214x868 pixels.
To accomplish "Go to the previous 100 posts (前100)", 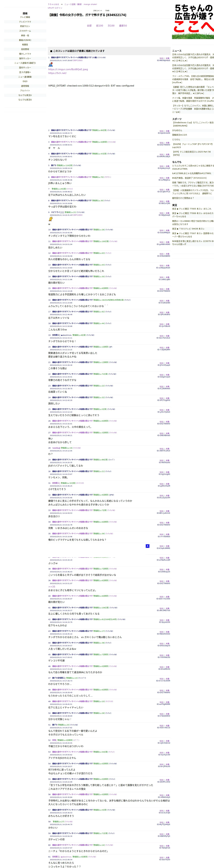I will 100,26.
